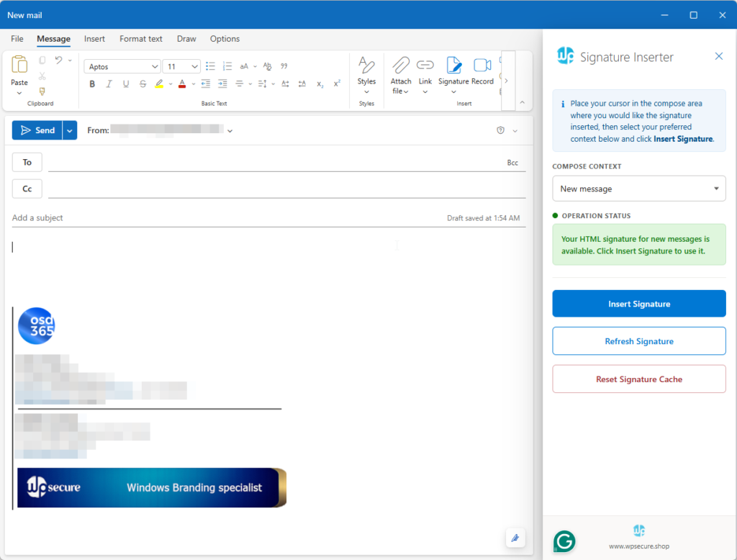Expand the Compose Context dropdown

tap(638, 189)
